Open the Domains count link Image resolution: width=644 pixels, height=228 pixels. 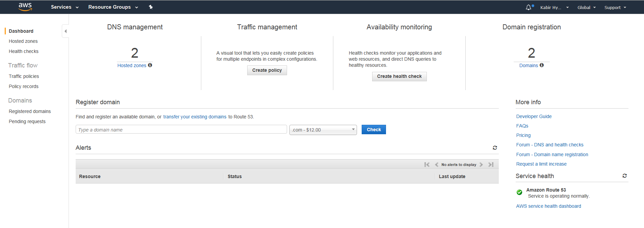[529, 65]
